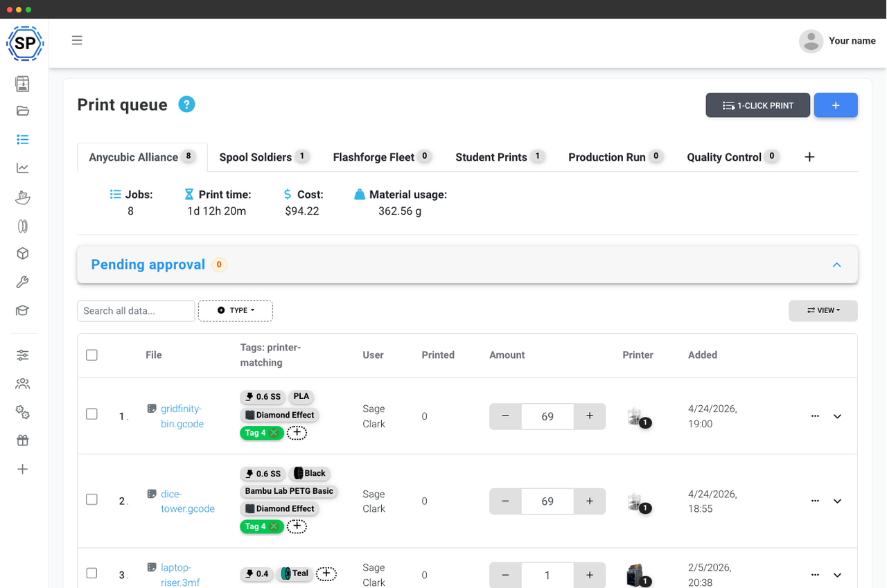The width and height of the screenshot is (887, 588).
Task: Open the gift icon in the sidebar
Action: [x=23, y=440]
